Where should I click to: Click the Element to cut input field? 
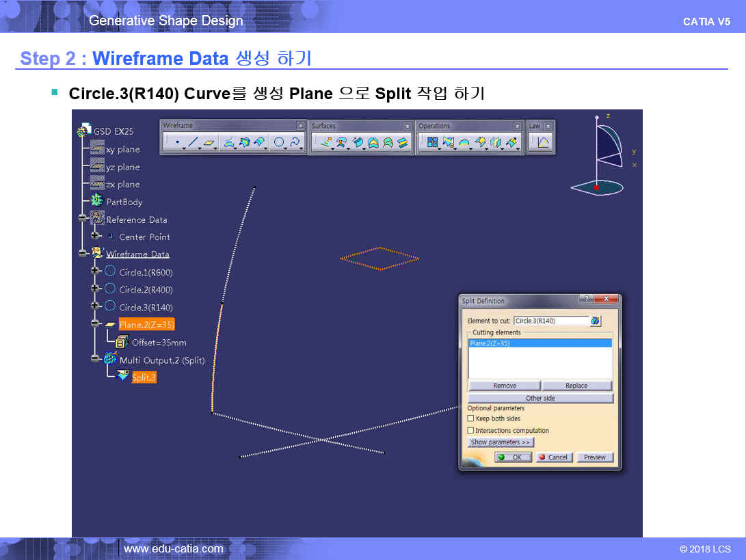[550, 321]
